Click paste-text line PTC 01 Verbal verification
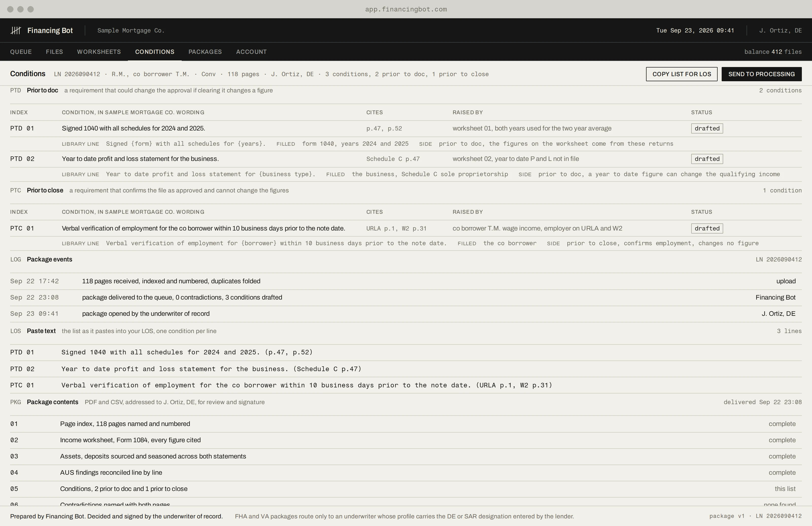The height and width of the screenshot is (526, 812). coord(406,385)
